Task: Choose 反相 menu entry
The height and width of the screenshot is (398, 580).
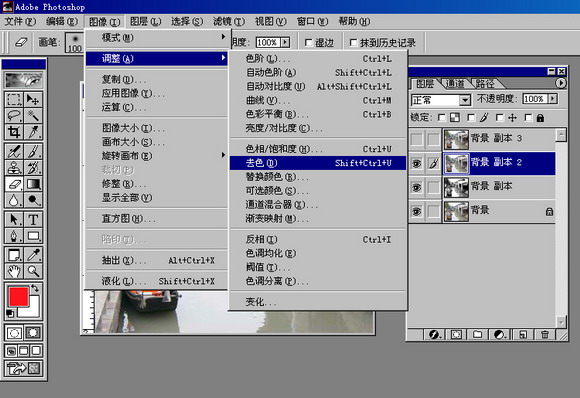Action: point(318,239)
